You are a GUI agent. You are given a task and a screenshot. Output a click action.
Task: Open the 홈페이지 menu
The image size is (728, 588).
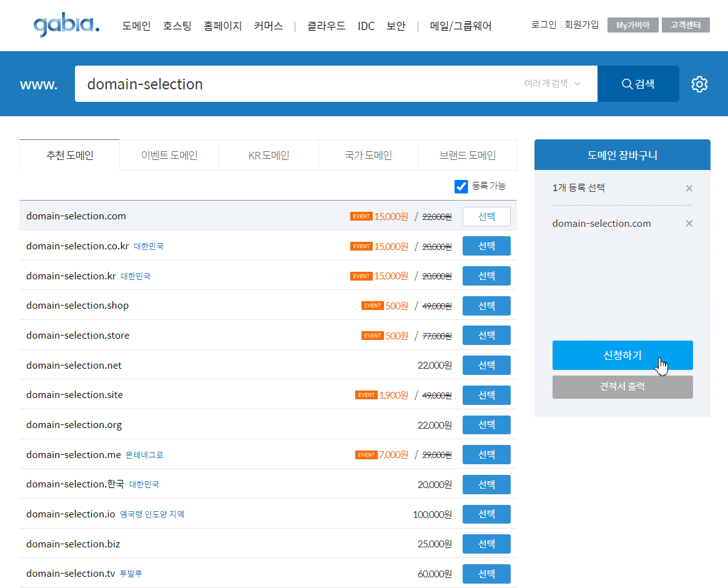[x=223, y=26]
